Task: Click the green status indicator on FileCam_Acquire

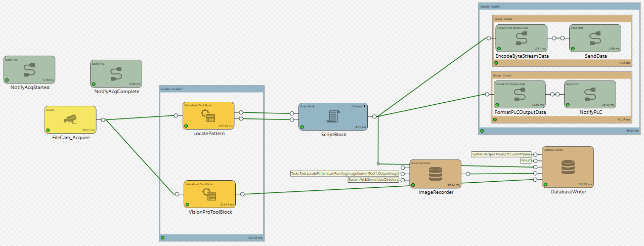Action: click(x=49, y=130)
